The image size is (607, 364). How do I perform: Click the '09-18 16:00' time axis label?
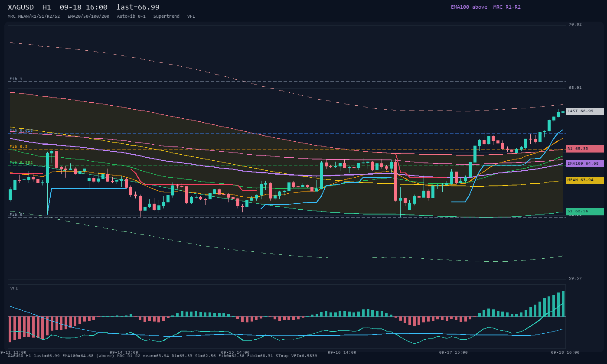[565, 352]
